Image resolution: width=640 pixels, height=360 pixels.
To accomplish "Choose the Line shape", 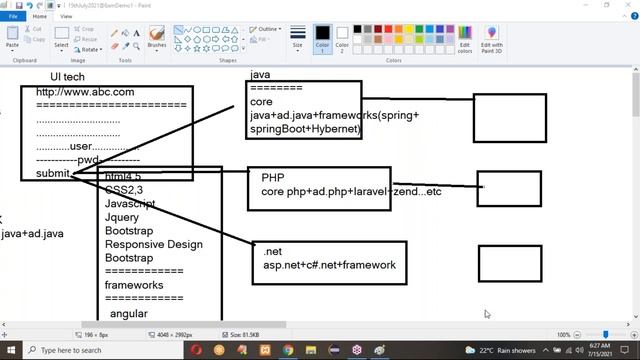I will [178, 30].
